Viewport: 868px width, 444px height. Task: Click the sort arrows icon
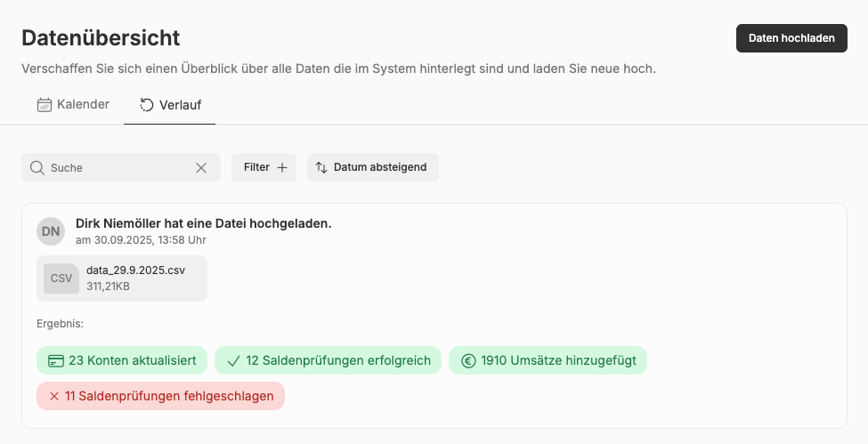[x=321, y=167]
